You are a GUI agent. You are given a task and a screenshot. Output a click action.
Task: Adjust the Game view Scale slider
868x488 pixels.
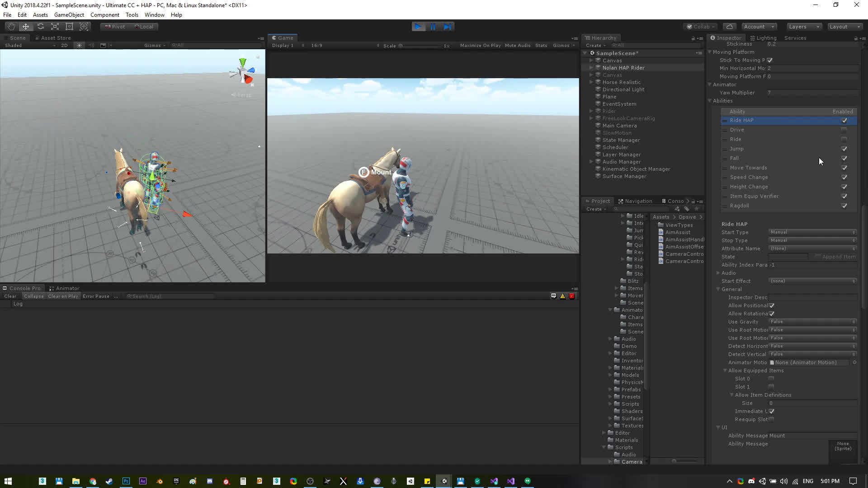coord(401,46)
